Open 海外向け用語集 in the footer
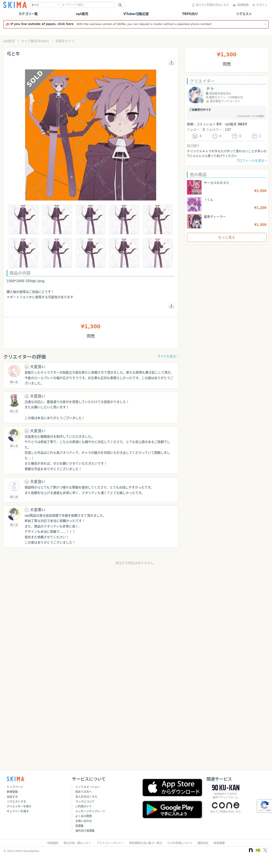 [x=85, y=831]
